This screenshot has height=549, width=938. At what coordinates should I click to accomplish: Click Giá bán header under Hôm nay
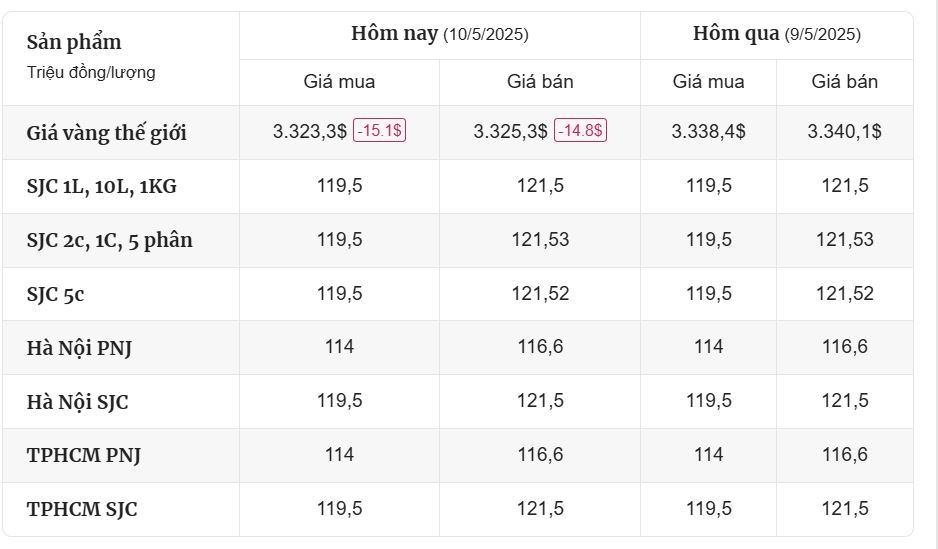coord(540,81)
